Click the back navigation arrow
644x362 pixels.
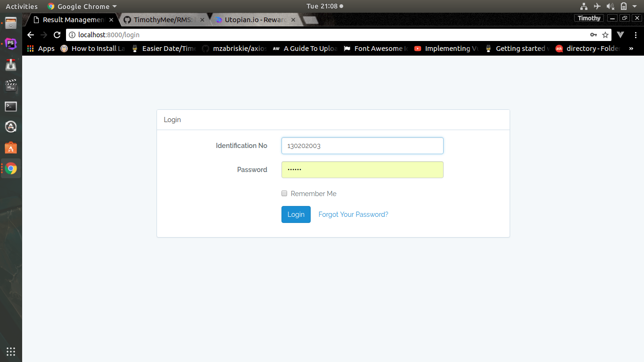[30, 34]
